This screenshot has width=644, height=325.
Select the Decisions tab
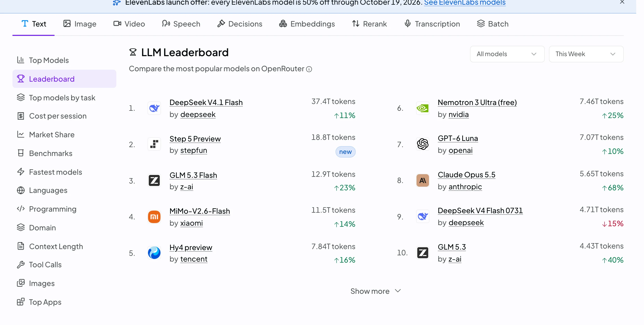point(239,24)
